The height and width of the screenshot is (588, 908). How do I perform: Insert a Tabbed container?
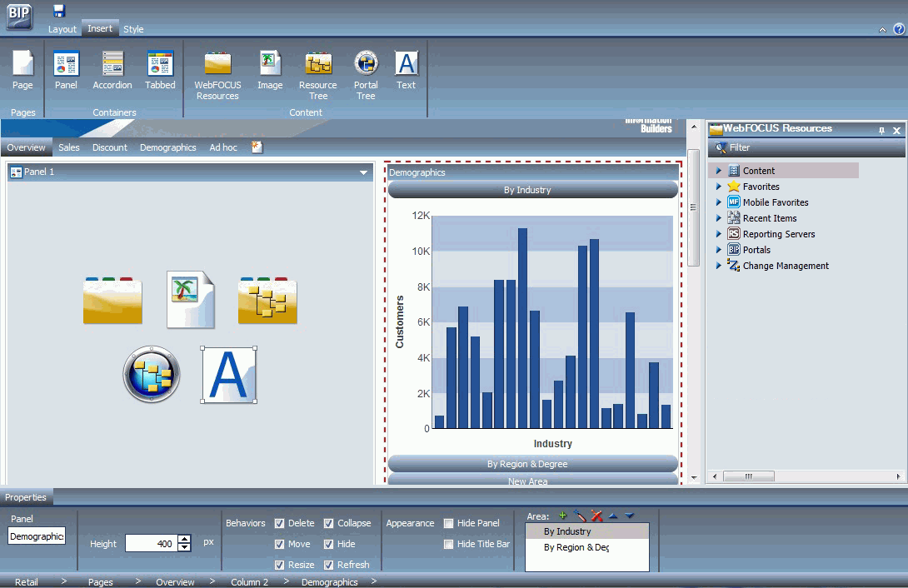pos(160,70)
